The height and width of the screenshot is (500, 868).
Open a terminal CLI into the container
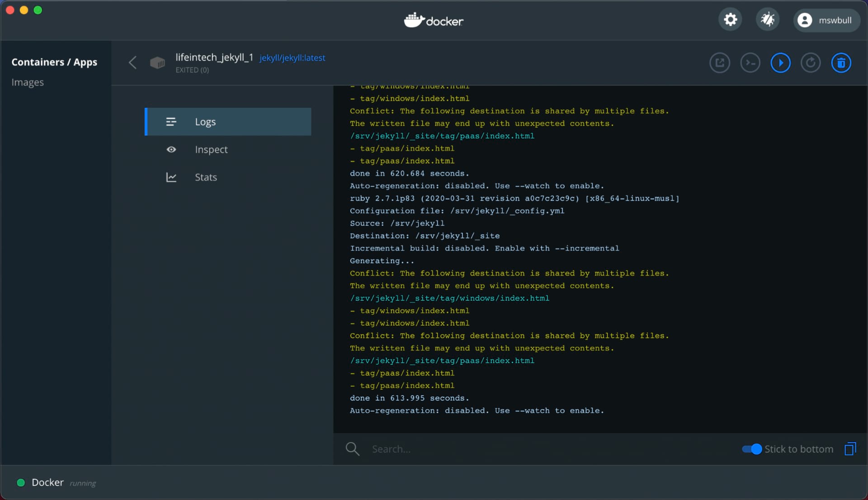pyautogui.click(x=750, y=63)
